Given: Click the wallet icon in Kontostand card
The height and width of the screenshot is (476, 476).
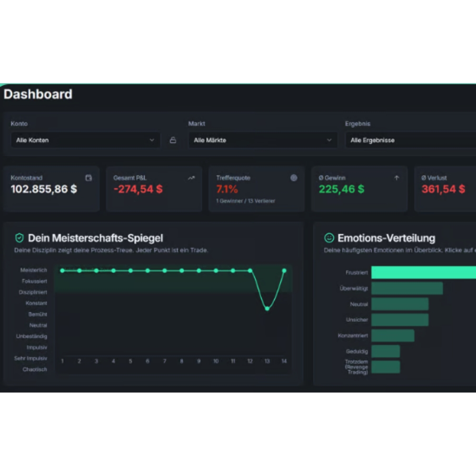Looking at the screenshot, I should 89,178.
